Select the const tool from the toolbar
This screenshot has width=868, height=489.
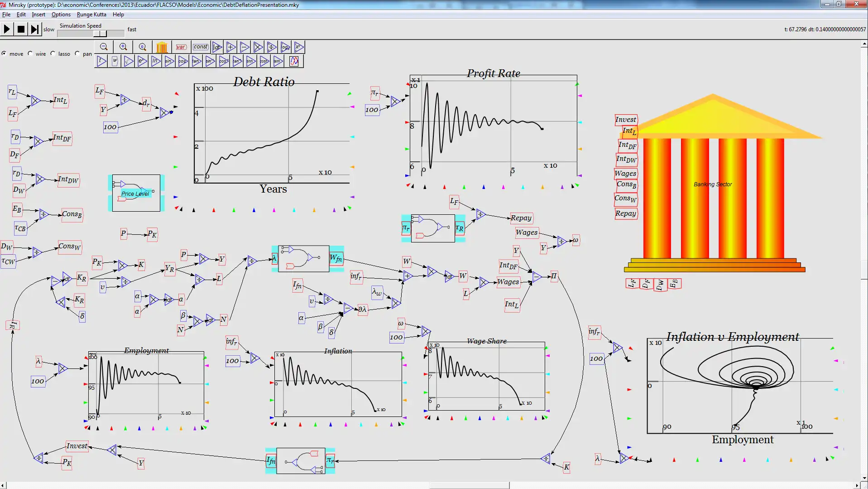[201, 47]
